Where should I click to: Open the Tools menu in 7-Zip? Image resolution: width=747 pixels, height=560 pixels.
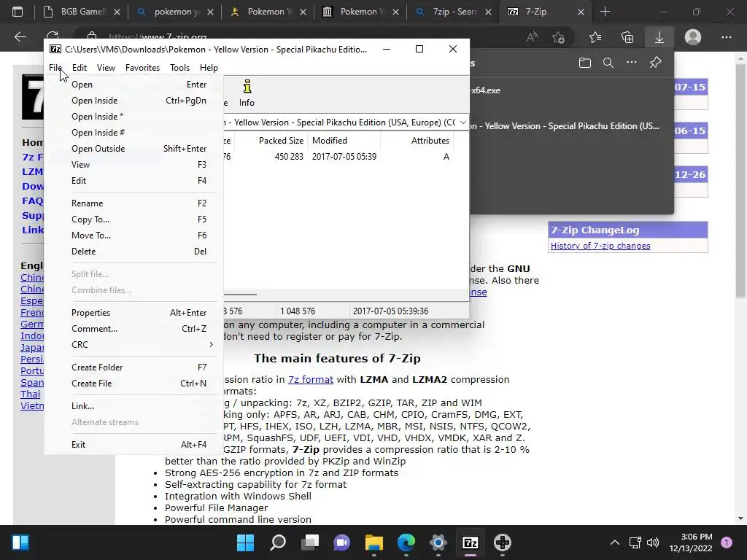[179, 68]
